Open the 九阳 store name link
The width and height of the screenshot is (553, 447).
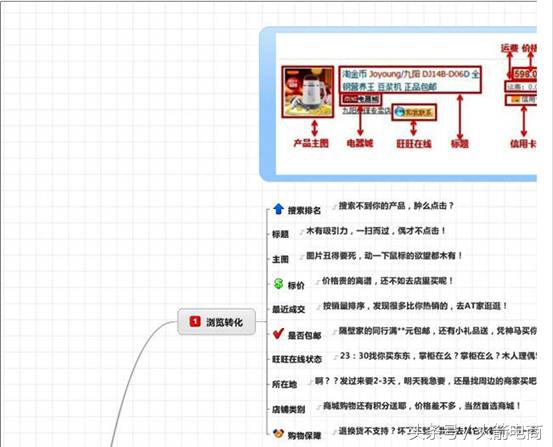[366, 110]
